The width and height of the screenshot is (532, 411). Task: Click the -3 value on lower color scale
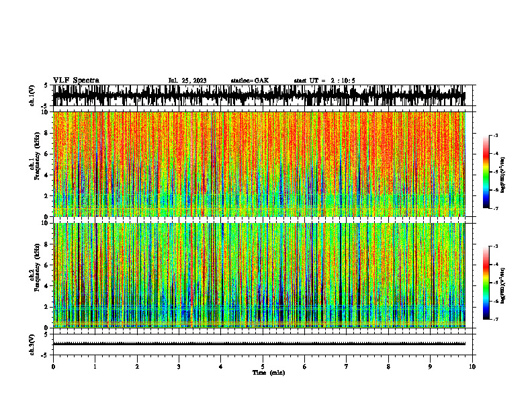[495, 246]
